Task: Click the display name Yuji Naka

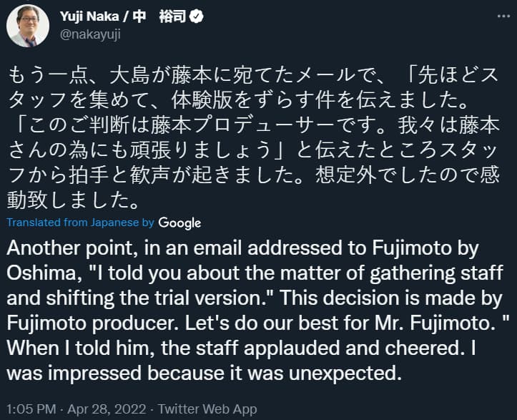Action: 89,16
